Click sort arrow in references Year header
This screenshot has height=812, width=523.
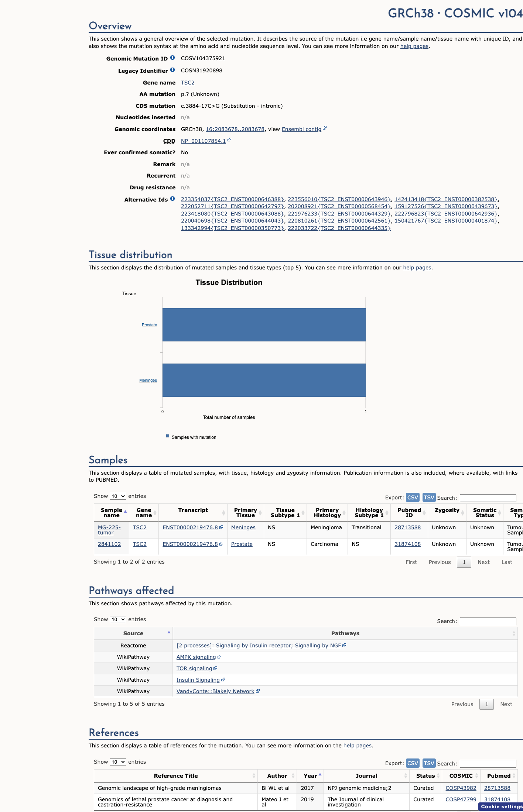pos(320,775)
